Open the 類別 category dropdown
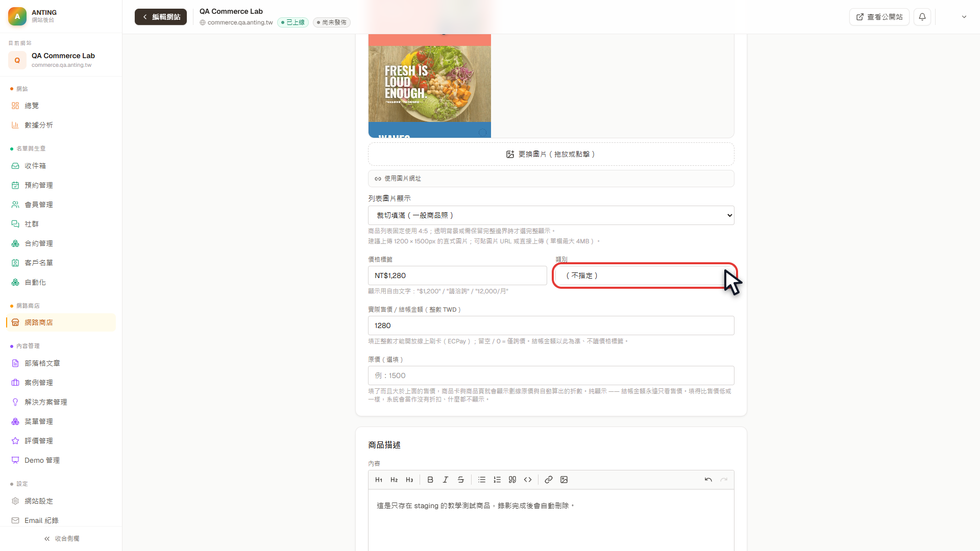The width and height of the screenshot is (980, 551). pyautogui.click(x=645, y=275)
